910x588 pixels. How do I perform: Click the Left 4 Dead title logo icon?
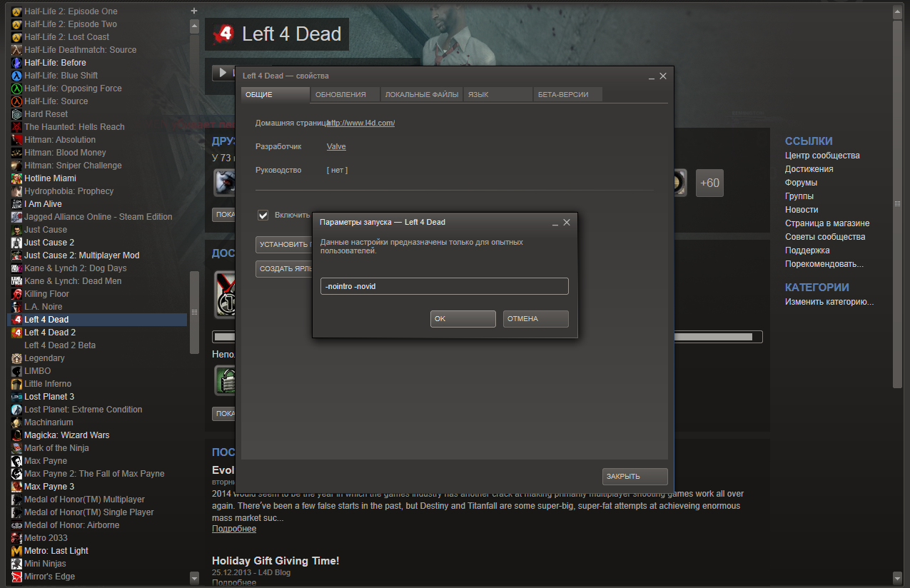coord(223,34)
